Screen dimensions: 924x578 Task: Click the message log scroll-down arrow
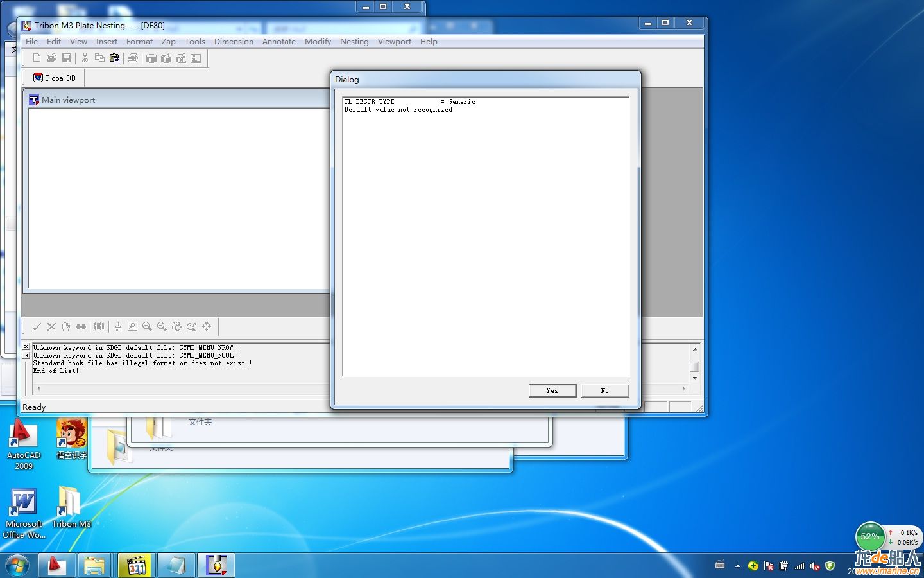point(694,378)
